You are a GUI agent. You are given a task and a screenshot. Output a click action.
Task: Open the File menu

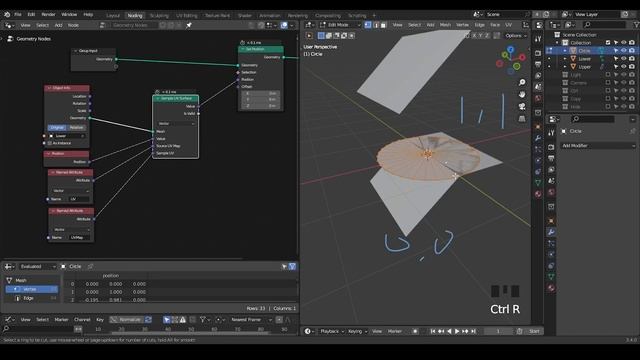tap(18, 14)
